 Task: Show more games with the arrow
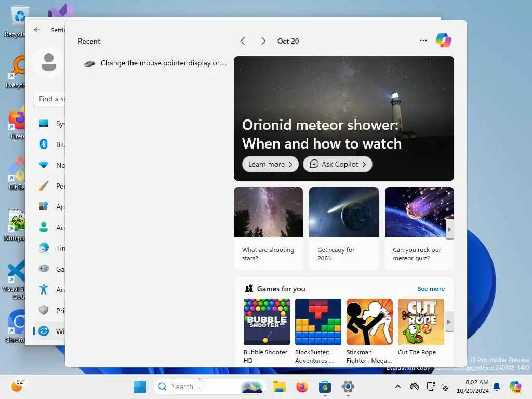click(x=449, y=322)
